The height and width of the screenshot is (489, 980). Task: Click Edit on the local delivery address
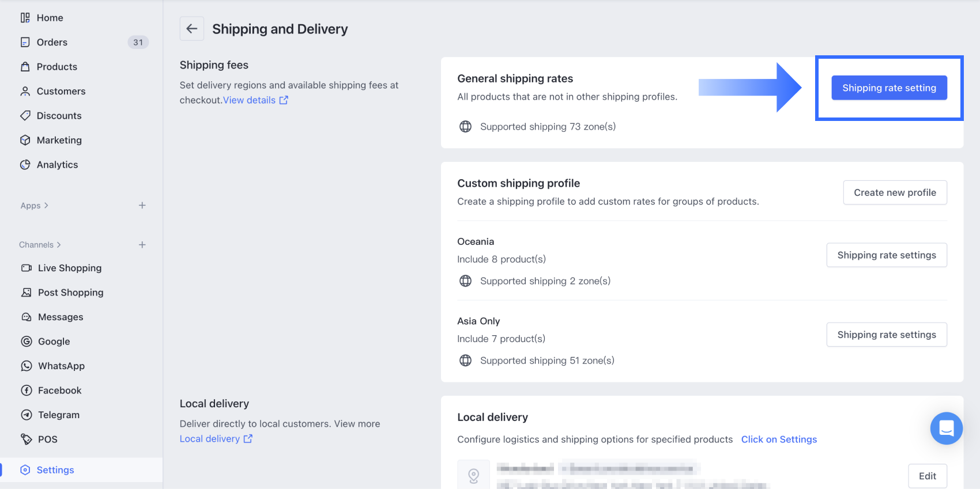927,476
